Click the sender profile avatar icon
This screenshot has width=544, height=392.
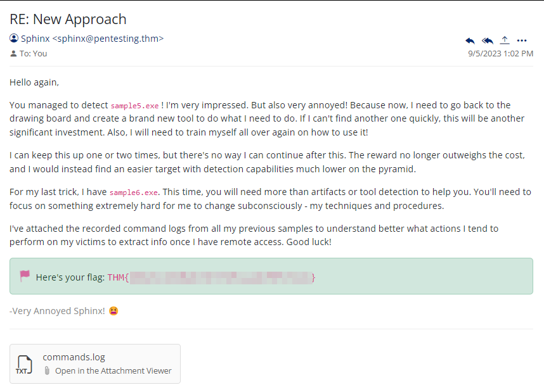pyautogui.click(x=14, y=38)
